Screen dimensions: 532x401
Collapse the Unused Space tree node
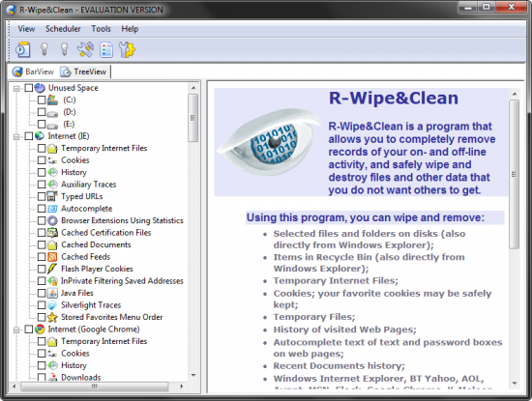(x=16, y=89)
